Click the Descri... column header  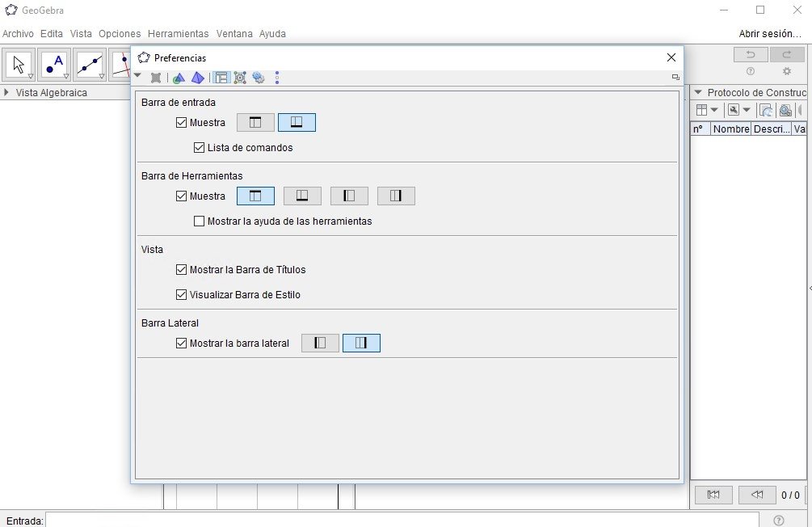coord(772,129)
